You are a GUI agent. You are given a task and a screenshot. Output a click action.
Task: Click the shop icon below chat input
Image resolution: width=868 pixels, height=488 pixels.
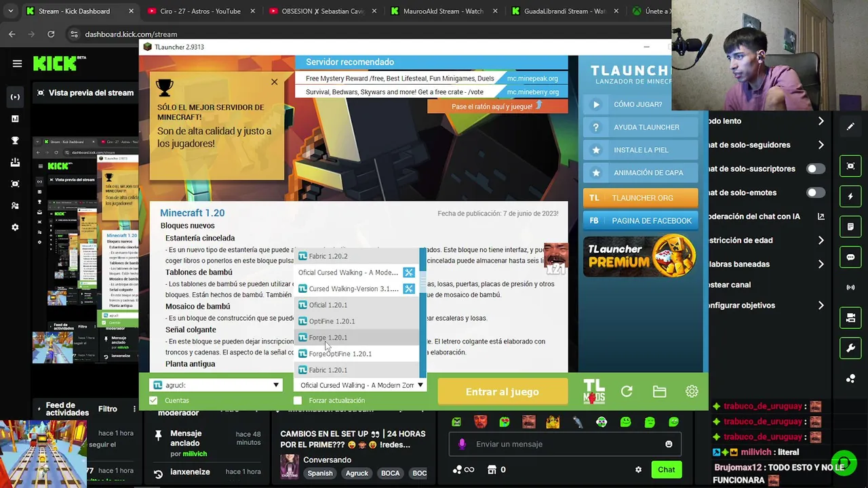tap(492, 470)
